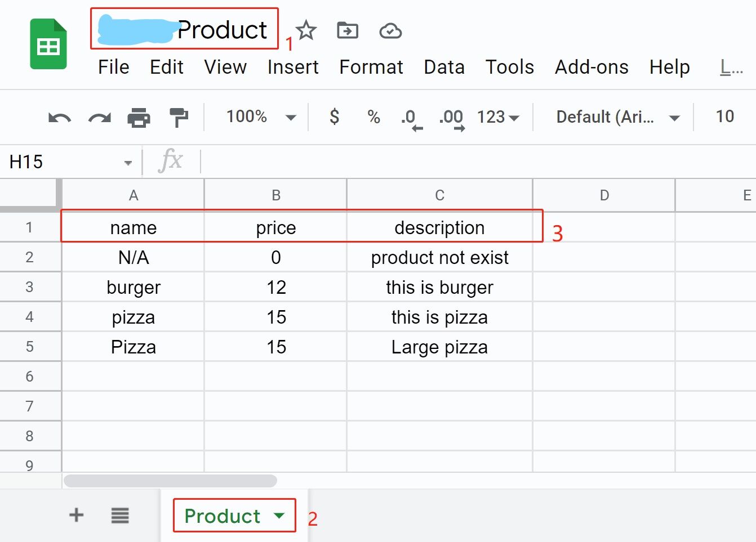The image size is (756, 542).
Task: Decrease decimal places button
Action: [x=411, y=118]
